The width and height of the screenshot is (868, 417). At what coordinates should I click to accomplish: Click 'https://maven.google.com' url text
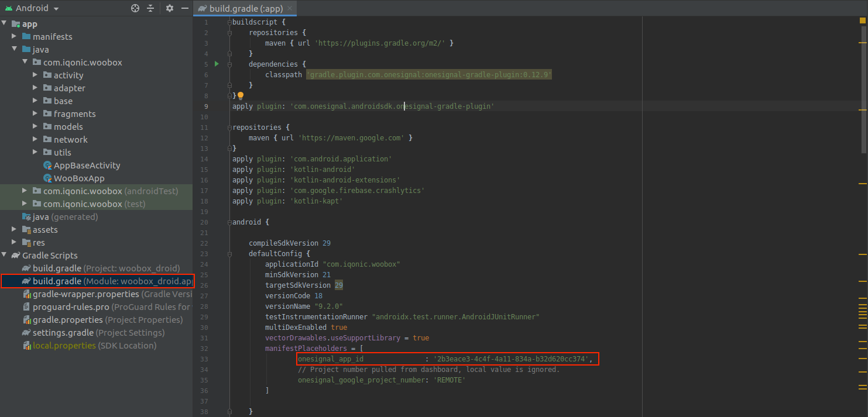point(351,138)
